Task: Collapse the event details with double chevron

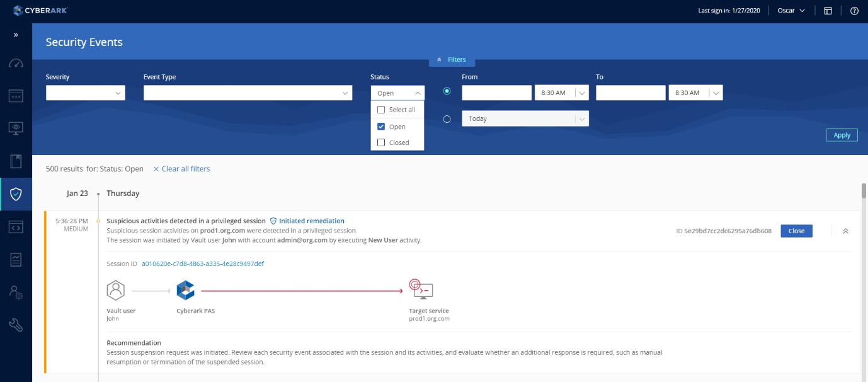Action: coord(845,231)
